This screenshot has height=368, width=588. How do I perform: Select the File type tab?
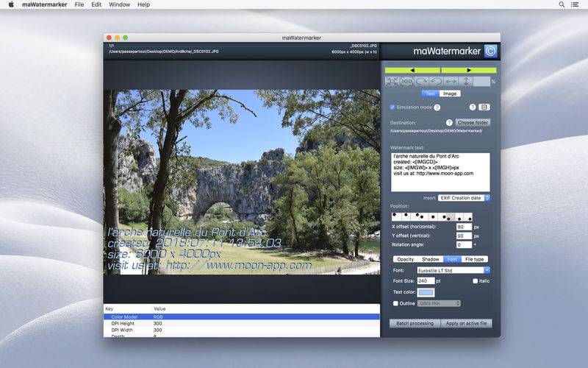(x=474, y=259)
